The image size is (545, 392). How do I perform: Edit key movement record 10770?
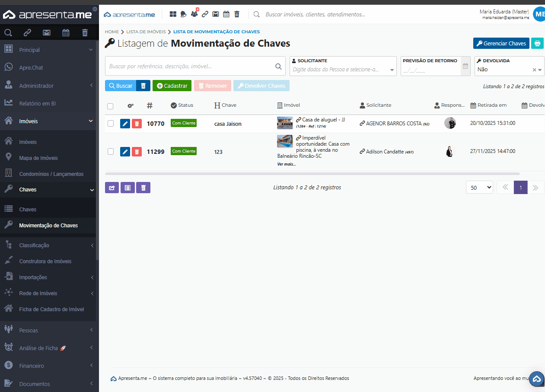coord(125,124)
